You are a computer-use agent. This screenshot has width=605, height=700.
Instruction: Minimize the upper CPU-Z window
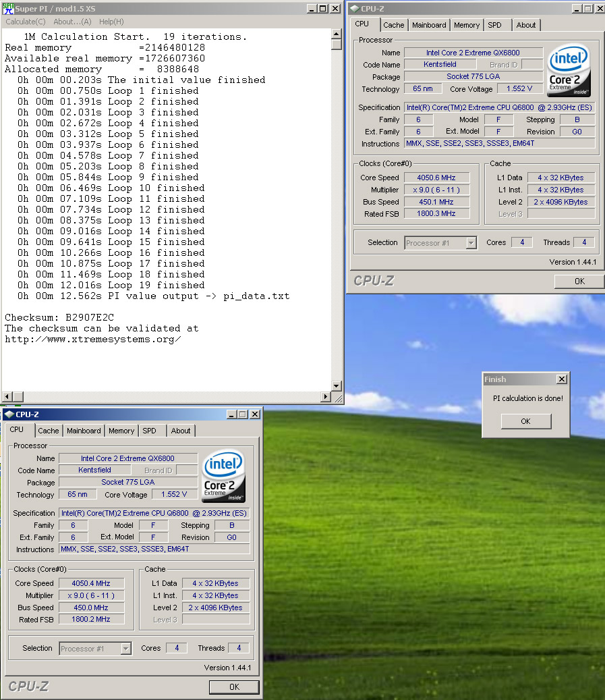coord(577,9)
